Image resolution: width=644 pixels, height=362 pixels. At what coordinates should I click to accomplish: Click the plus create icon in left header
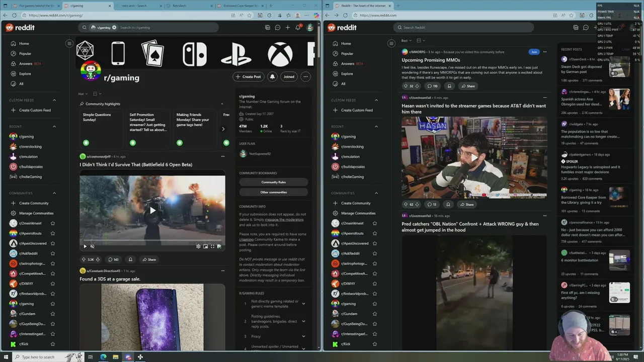pyautogui.click(x=288, y=28)
